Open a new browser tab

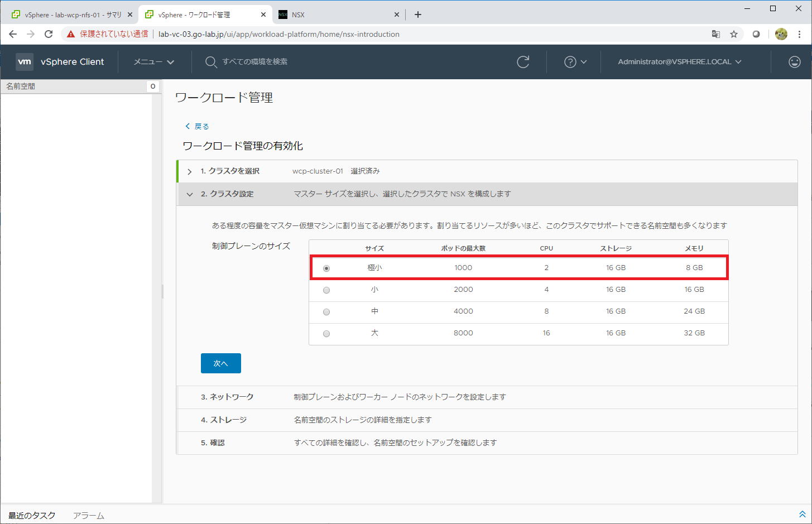(418, 15)
